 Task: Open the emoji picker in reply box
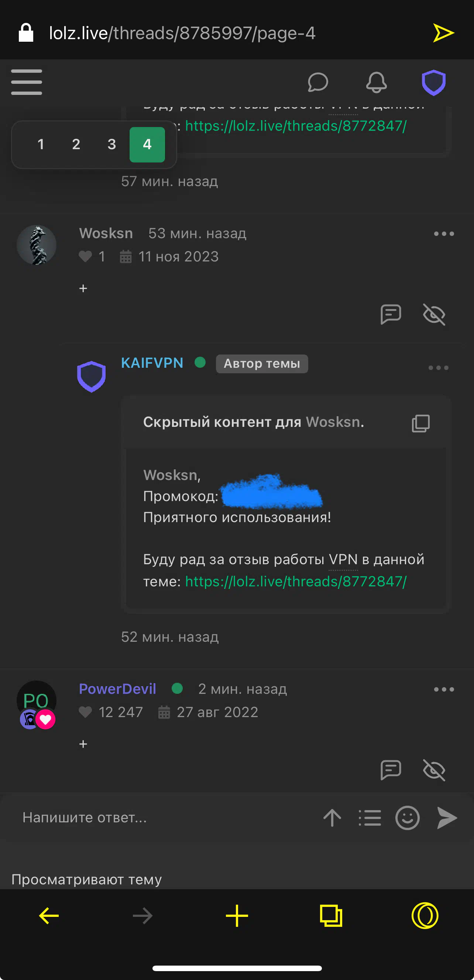408,818
